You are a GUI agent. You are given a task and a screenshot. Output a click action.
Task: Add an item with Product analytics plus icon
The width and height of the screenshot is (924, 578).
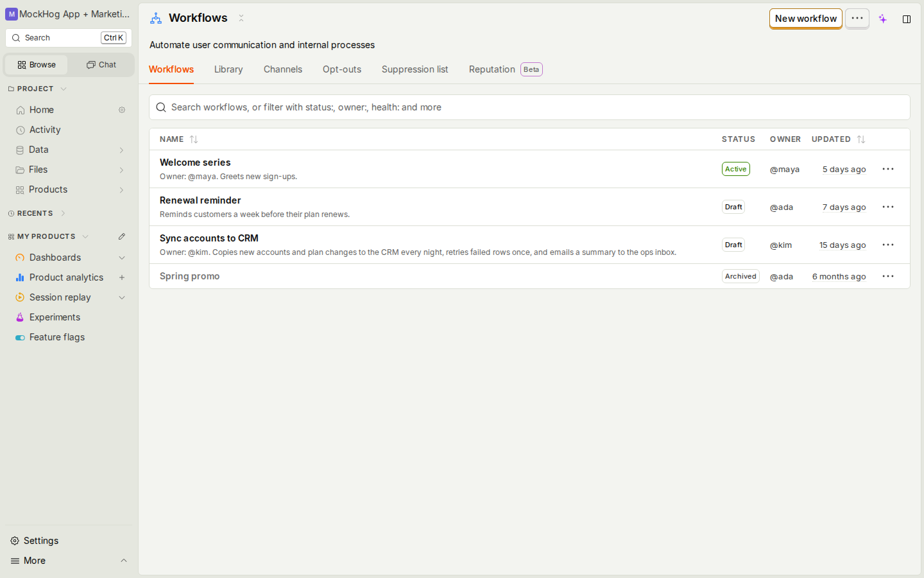pyautogui.click(x=122, y=277)
